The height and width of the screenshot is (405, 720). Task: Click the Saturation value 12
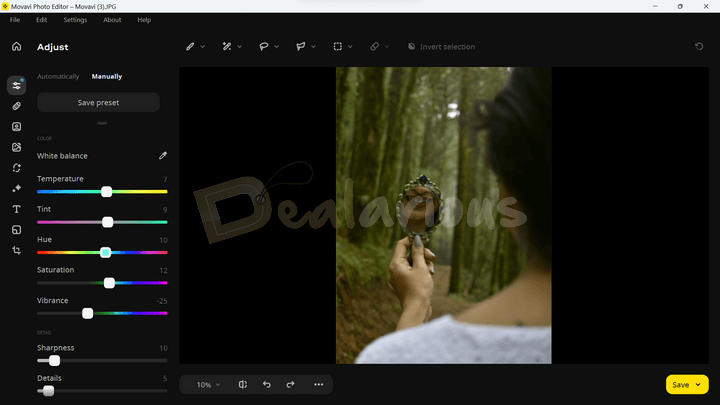point(163,270)
